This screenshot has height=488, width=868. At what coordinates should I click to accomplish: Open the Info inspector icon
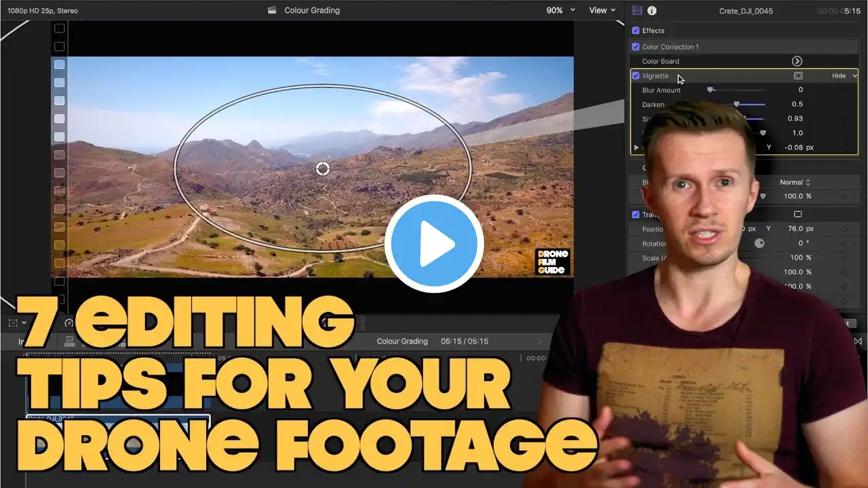[652, 10]
